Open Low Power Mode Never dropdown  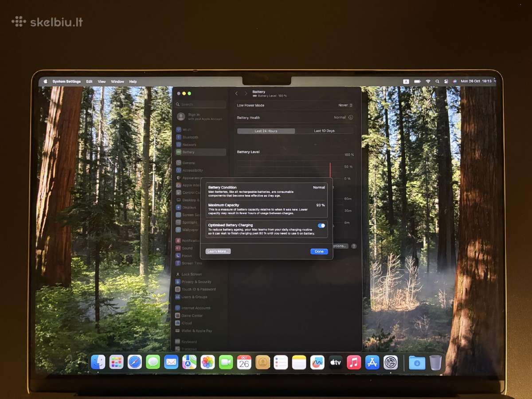pyautogui.click(x=345, y=106)
